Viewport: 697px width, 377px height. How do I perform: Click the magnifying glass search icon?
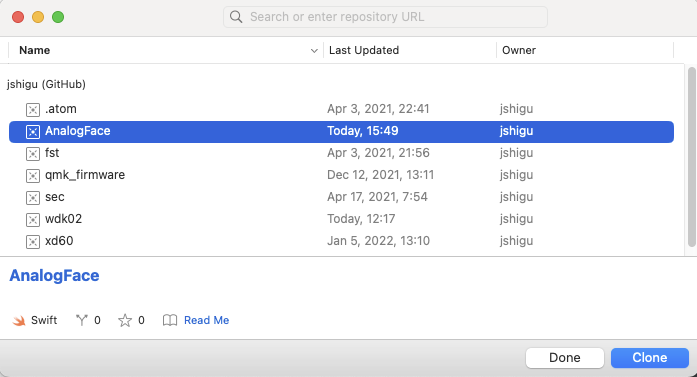236,17
